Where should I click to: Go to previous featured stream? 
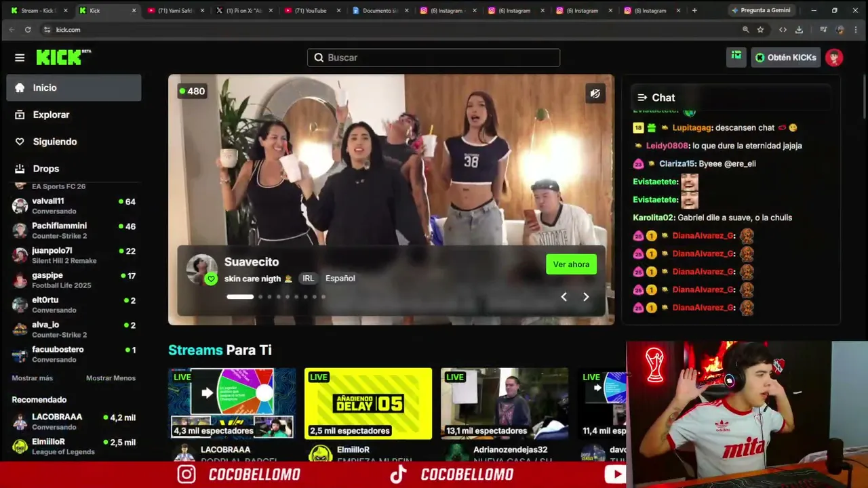click(x=564, y=297)
